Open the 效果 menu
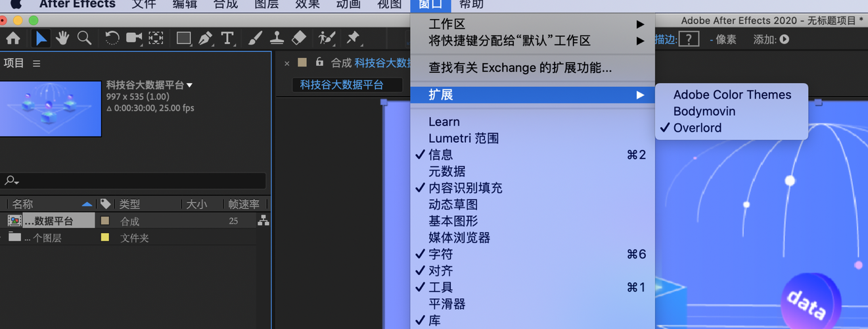This screenshot has width=868, height=329. [x=308, y=4]
